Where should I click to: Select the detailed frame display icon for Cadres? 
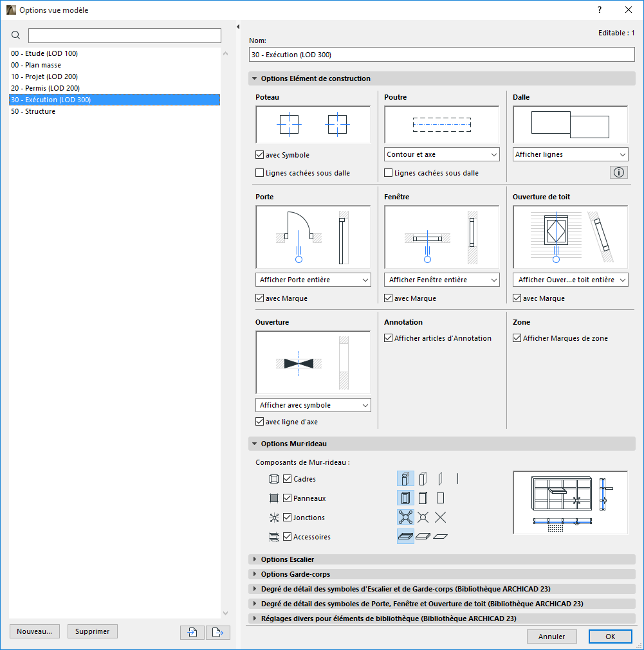click(x=405, y=478)
